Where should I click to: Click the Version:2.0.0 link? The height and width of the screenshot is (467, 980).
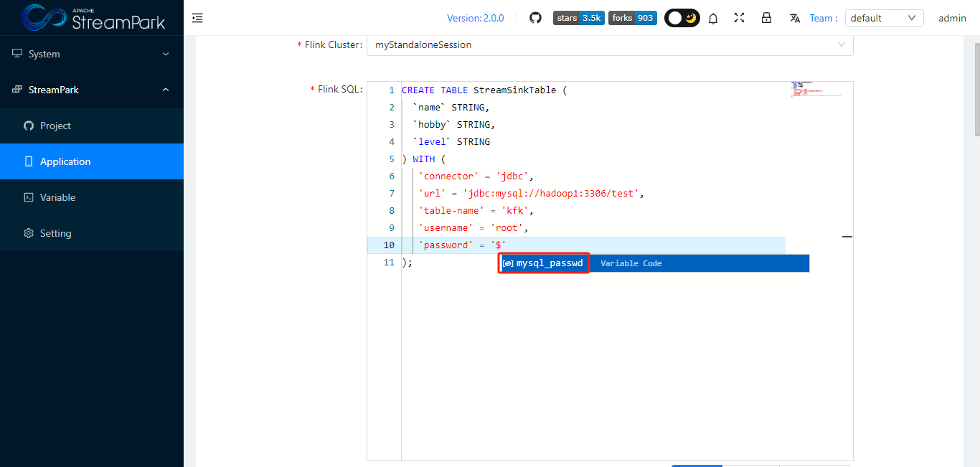click(x=475, y=18)
